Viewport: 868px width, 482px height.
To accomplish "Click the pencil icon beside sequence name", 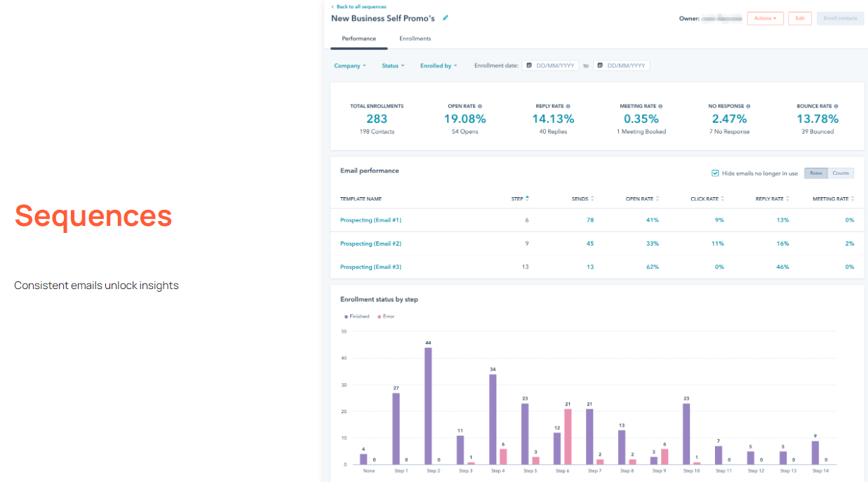I will [446, 18].
